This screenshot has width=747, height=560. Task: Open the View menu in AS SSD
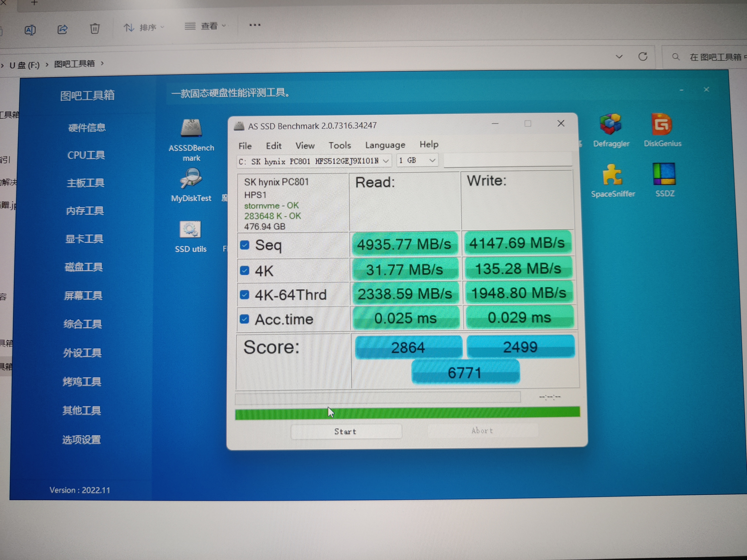click(305, 145)
